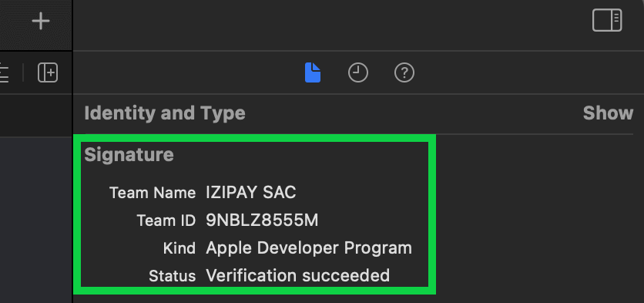The width and height of the screenshot is (644, 303).
Task: Click the Kind label
Action: (179, 248)
